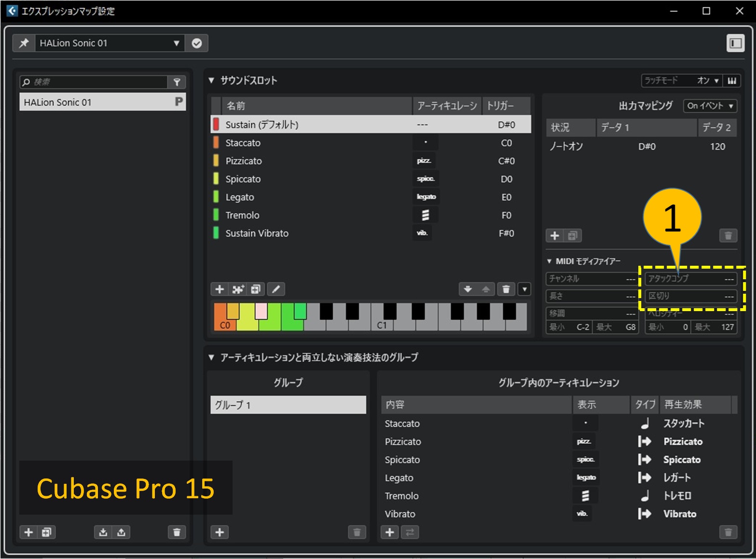756x559 pixels.
Task: Toggle the right zone panel layout button
Action: point(736,43)
